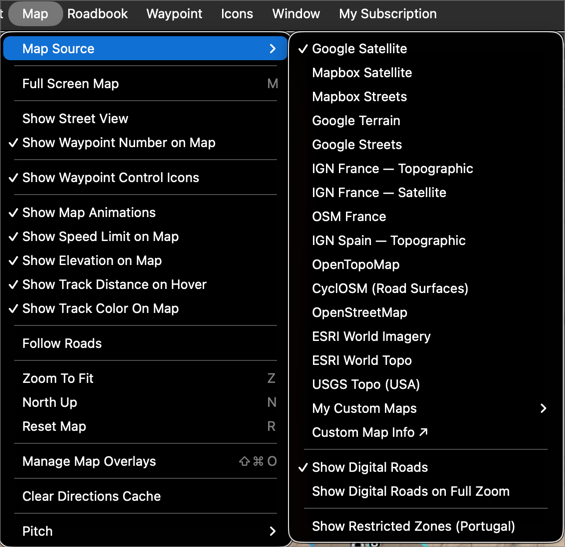Toggle Show Track Color On Map

point(145,308)
